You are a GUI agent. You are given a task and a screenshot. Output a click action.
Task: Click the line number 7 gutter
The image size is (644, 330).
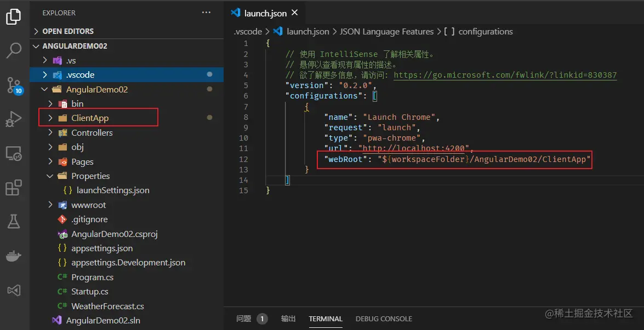246,107
